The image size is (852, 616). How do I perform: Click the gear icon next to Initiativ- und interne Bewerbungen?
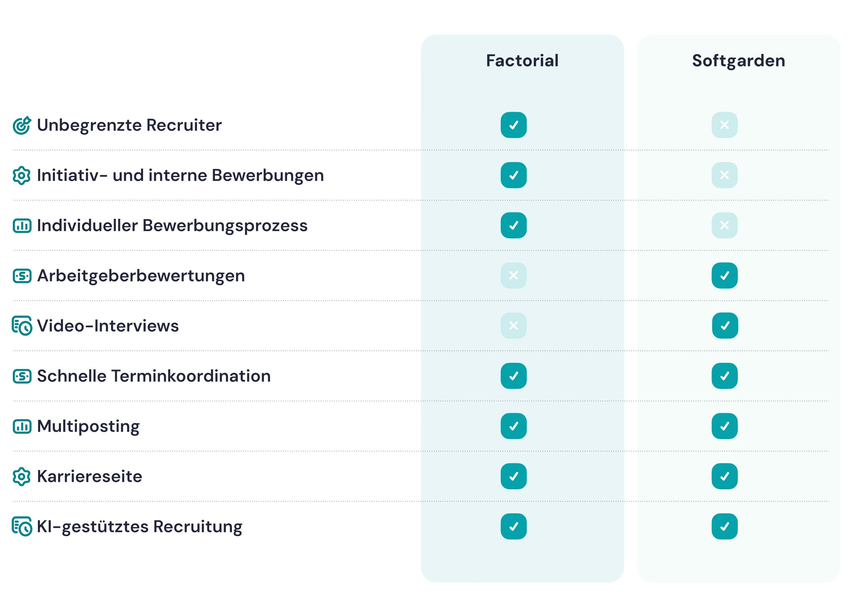pyautogui.click(x=22, y=175)
